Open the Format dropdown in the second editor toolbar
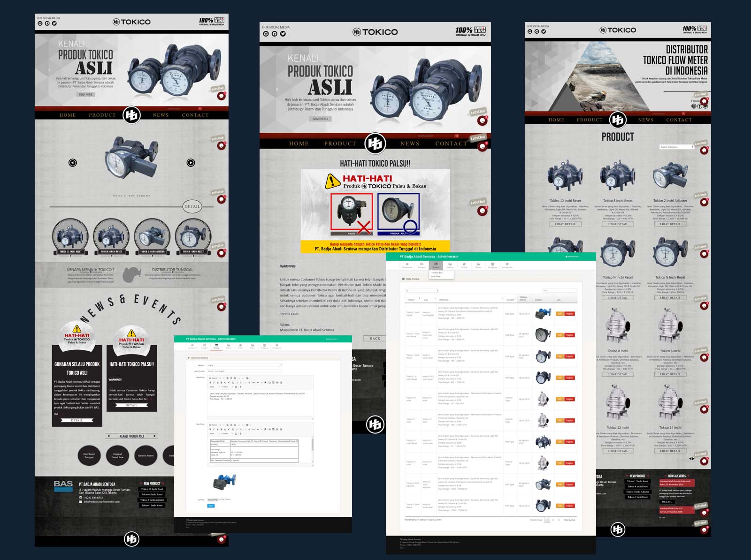751x560 pixels. [227, 433]
